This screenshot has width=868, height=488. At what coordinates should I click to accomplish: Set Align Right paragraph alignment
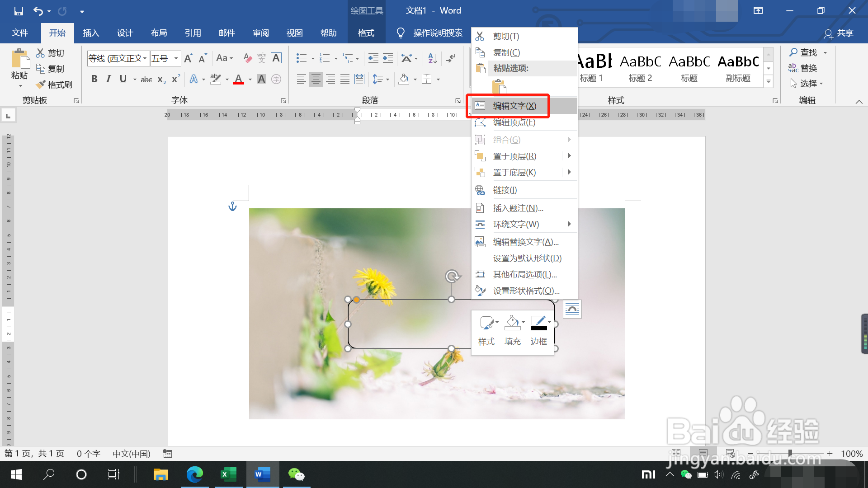330,80
